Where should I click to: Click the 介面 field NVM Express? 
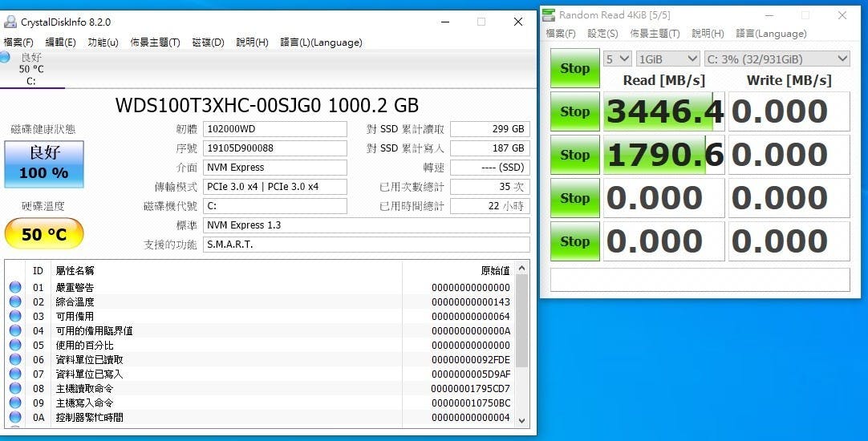point(274,167)
